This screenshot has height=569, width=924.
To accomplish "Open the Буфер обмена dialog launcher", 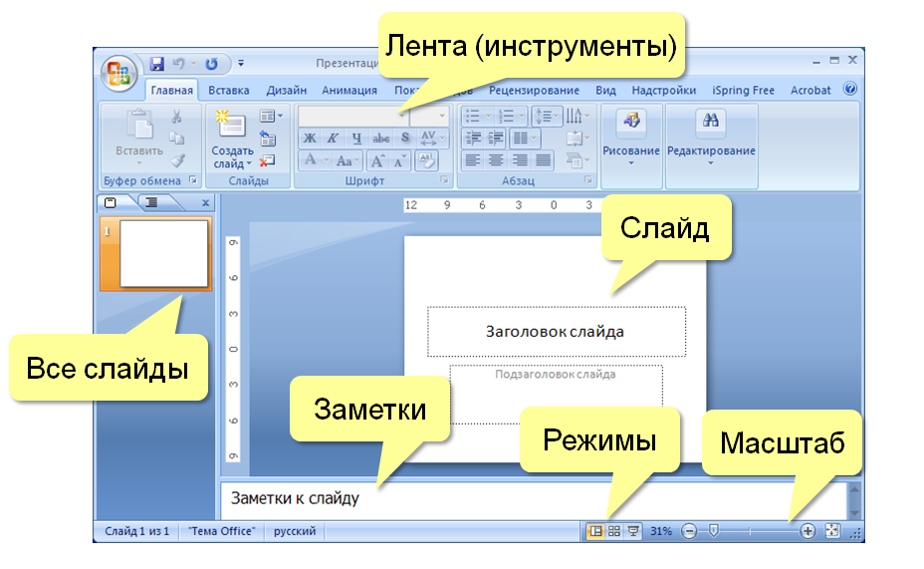I will (193, 179).
